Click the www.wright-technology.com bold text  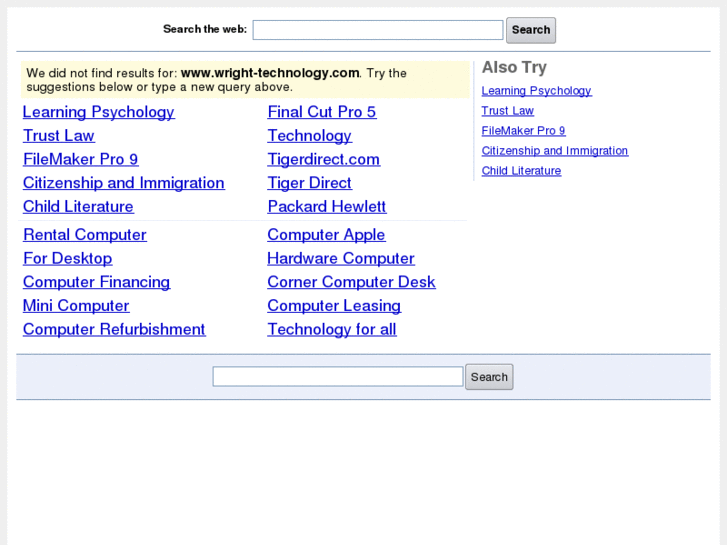[270, 73]
